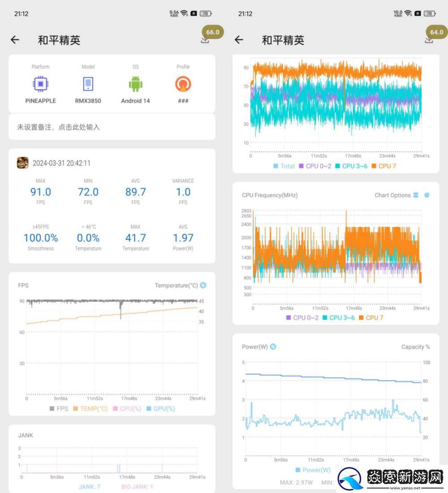Tap the Chart Options label
The height and width of the screenshot is (493, 448).
coord(392,195)
